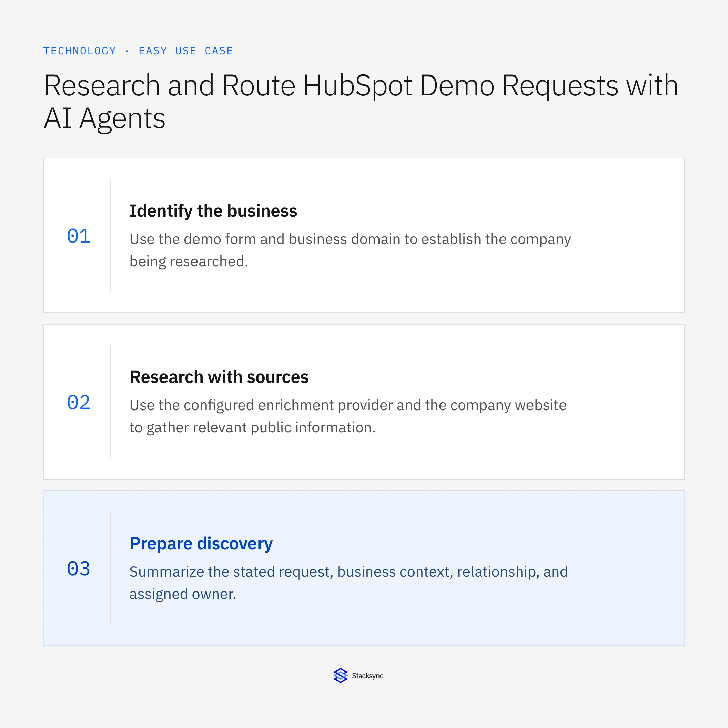Screen dimensions: 728x728
Task: Click the Stacksync brand name text
Action: point(367,676)
